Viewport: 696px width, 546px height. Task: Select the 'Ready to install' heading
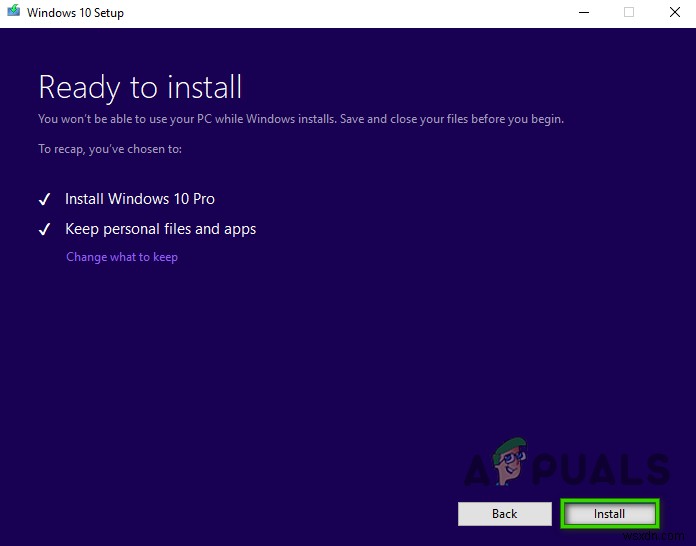(140, 87)
